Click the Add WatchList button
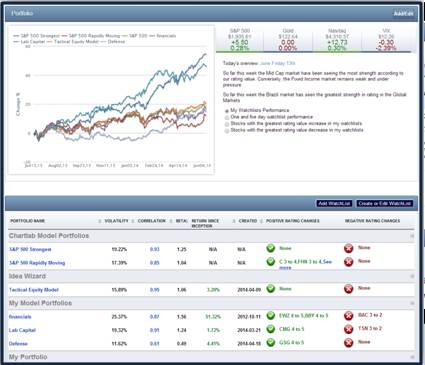 click(x=334, y=203)
